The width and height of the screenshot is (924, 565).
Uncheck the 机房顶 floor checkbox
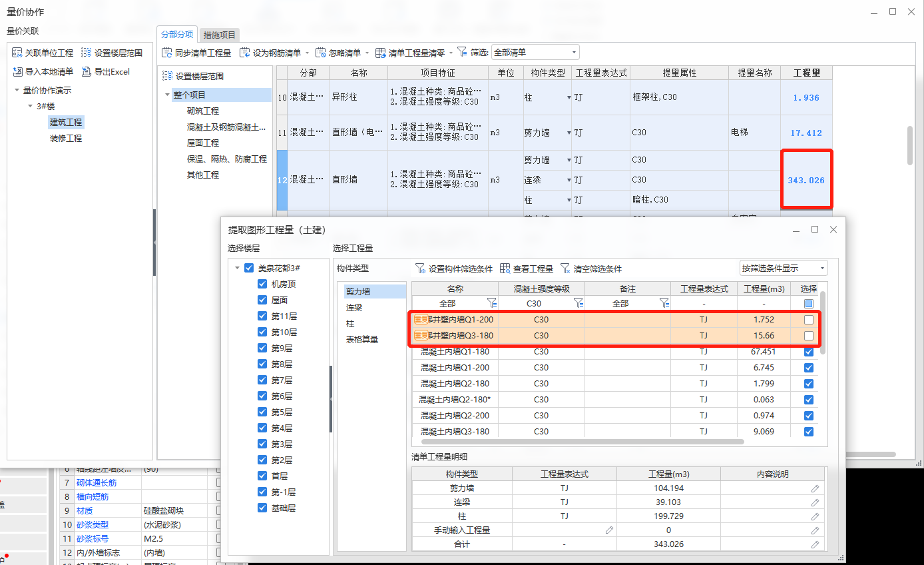pos(262,284)
